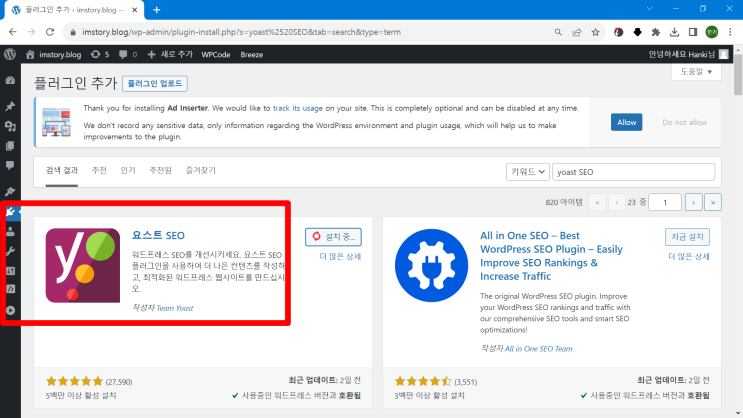Switch to the 추천됨 tab

pos(160,171)
